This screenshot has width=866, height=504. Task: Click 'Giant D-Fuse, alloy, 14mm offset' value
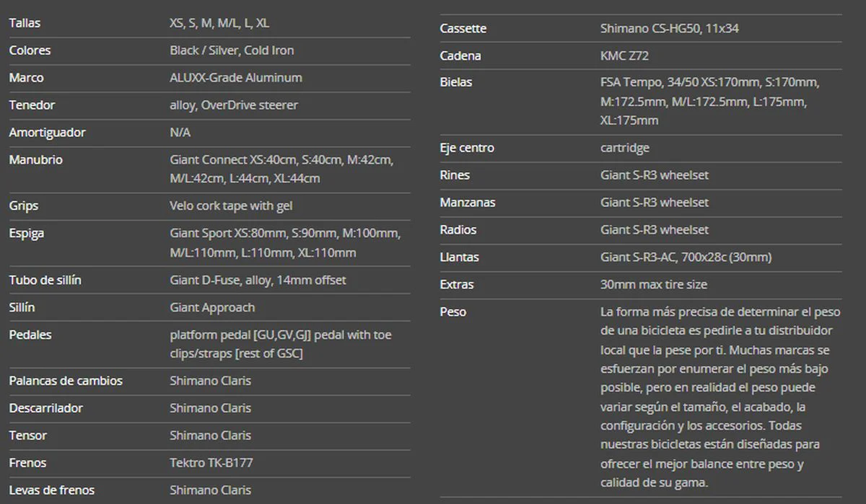(258, 280)
